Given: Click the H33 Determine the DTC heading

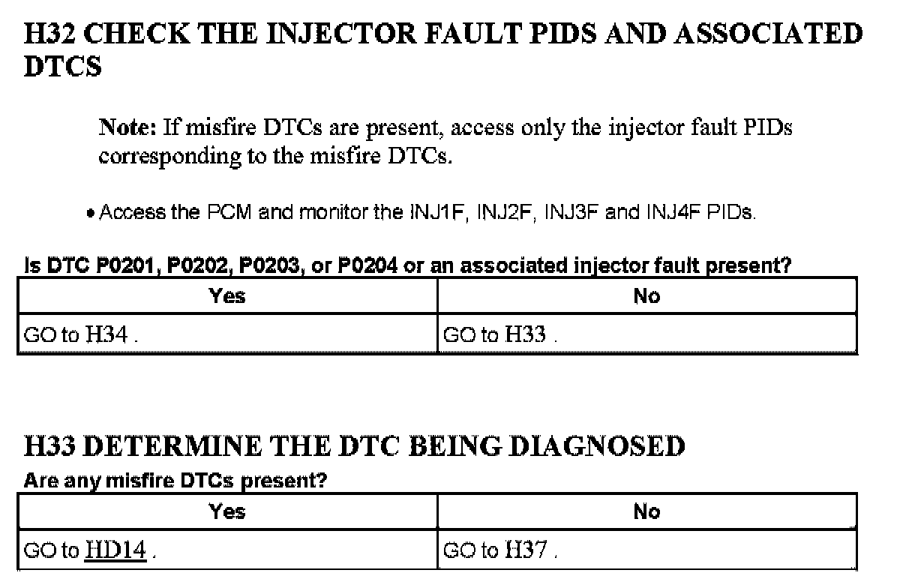Looking at the screenshot, I should [x=354, y=447].
